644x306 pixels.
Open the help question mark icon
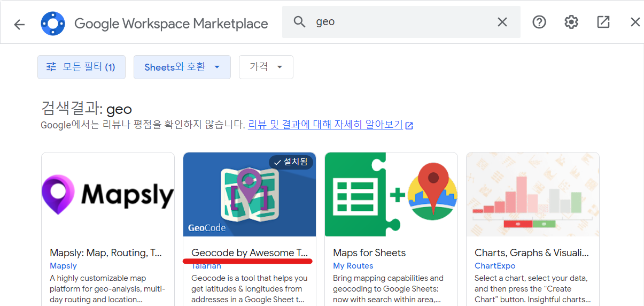[x=539, y=22]
